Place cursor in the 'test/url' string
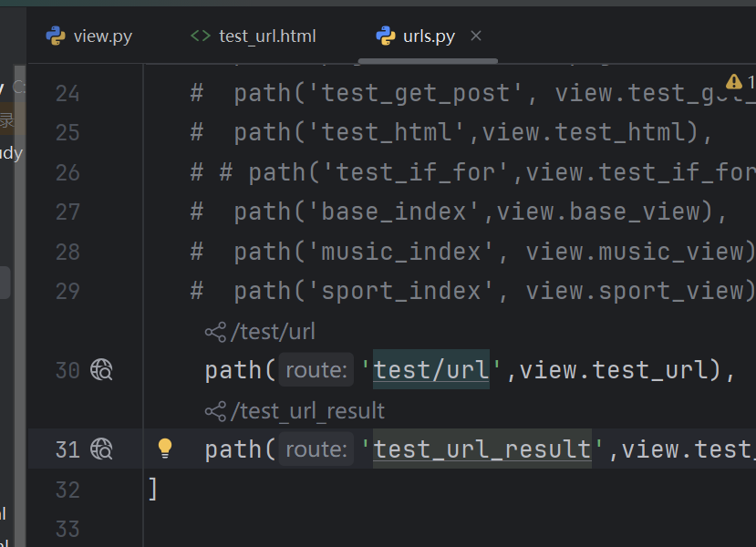This screenshot has width=756, height=547. point(431,370)
